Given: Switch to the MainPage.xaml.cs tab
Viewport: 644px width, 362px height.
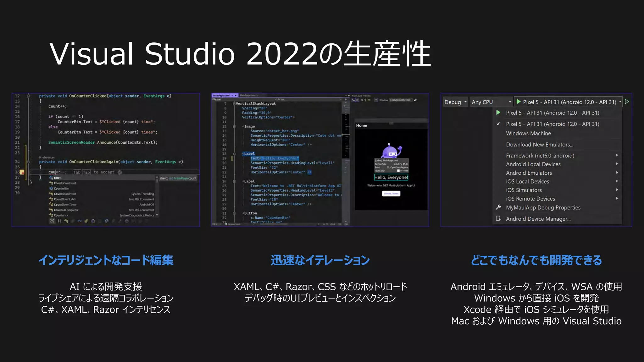Looking at the screenshot, I should point(249,95).
